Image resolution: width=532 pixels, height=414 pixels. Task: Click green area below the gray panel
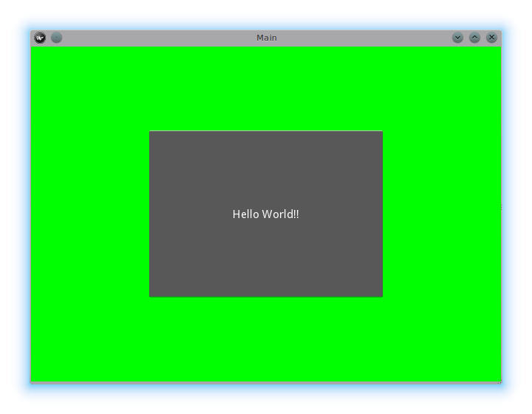point(266,339)
